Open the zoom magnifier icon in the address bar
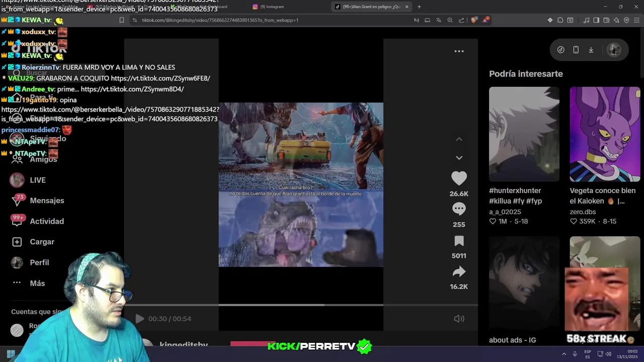The height and width of the screenshot is (362, 644). click(450, 20)
